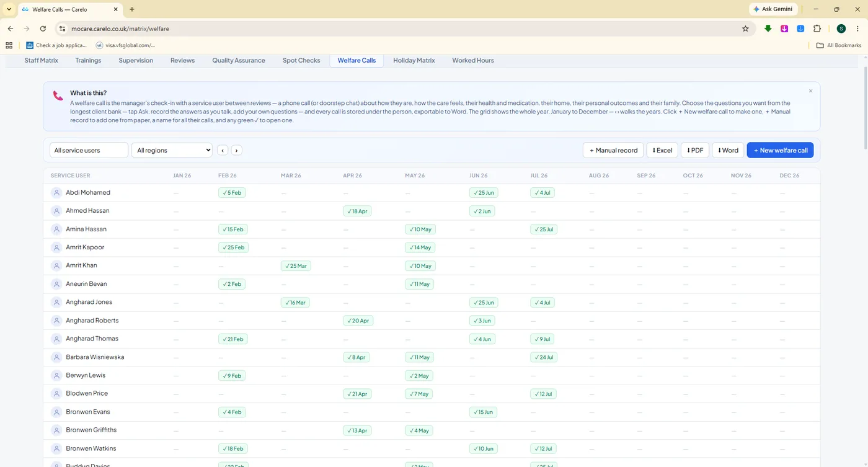Open Amrit Khan's 25 Mar welfare call
Screen dimensions: 868x467
point(296,266)
